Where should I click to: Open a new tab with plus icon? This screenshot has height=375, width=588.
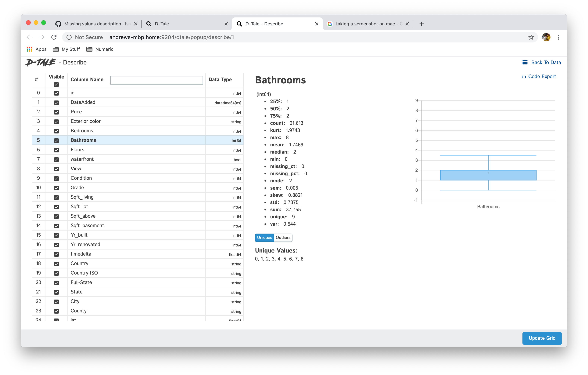[x=421, y=24]
